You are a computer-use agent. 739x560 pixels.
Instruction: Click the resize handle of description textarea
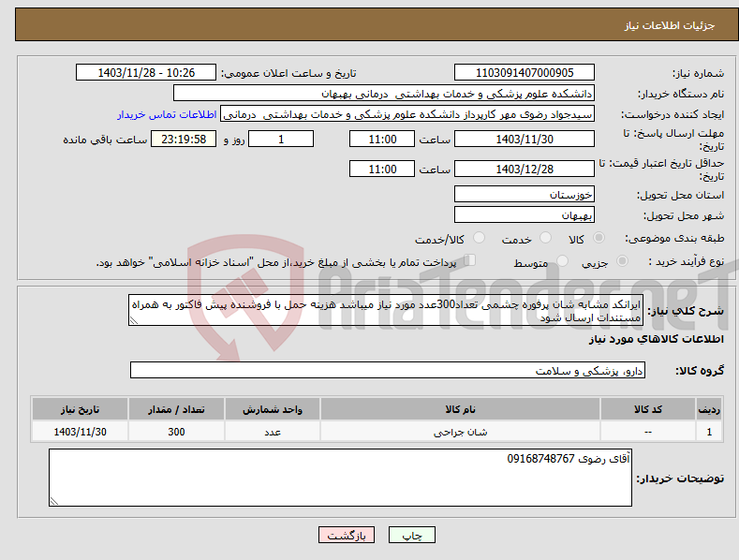coord(133,320)
